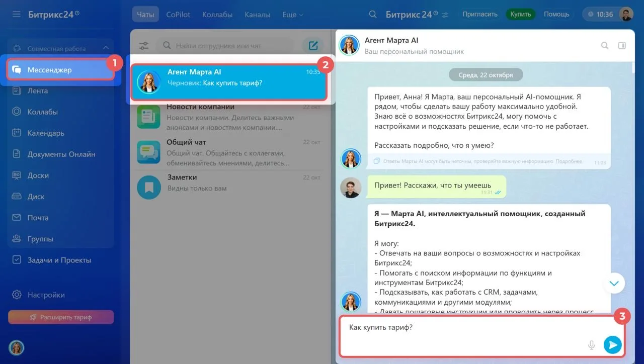Click the microphone voice input icon
The image size is (644, 364).
[592, 345]
